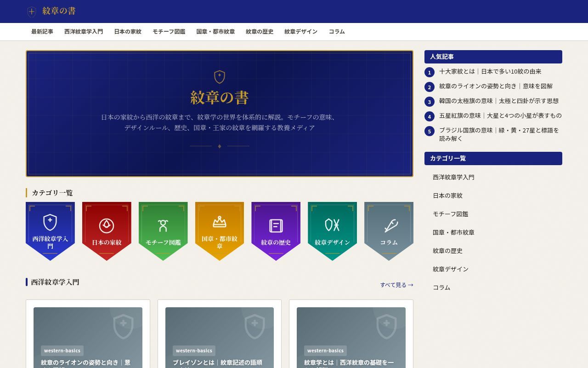
Task: Click western-basics tag on 紋章学とは card
Action: pos(325,351)
